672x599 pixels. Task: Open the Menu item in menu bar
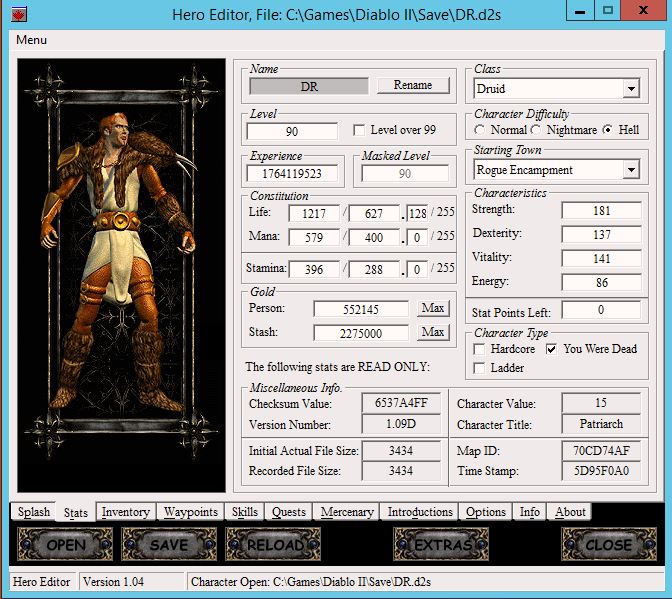pyautogui.click(x=31, y=40)
